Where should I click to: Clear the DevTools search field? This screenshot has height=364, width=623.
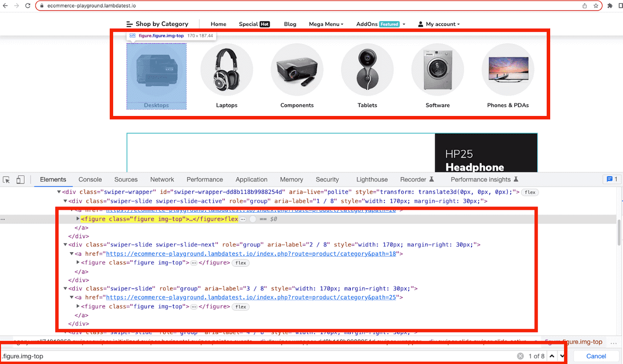[520, 356]
